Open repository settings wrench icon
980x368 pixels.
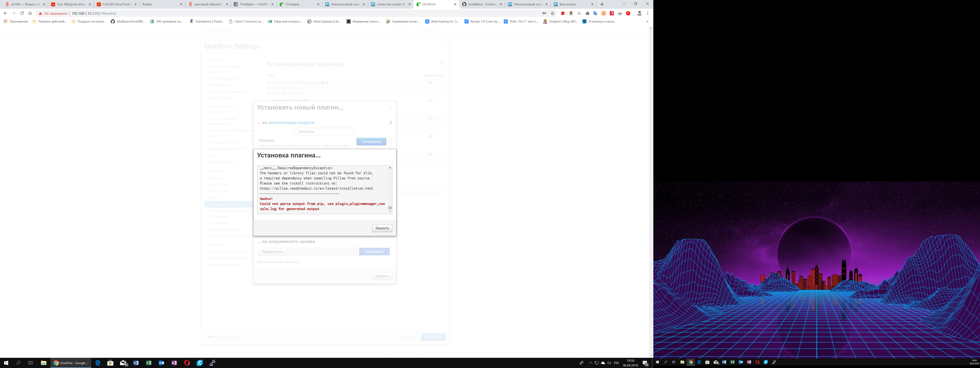390,123
